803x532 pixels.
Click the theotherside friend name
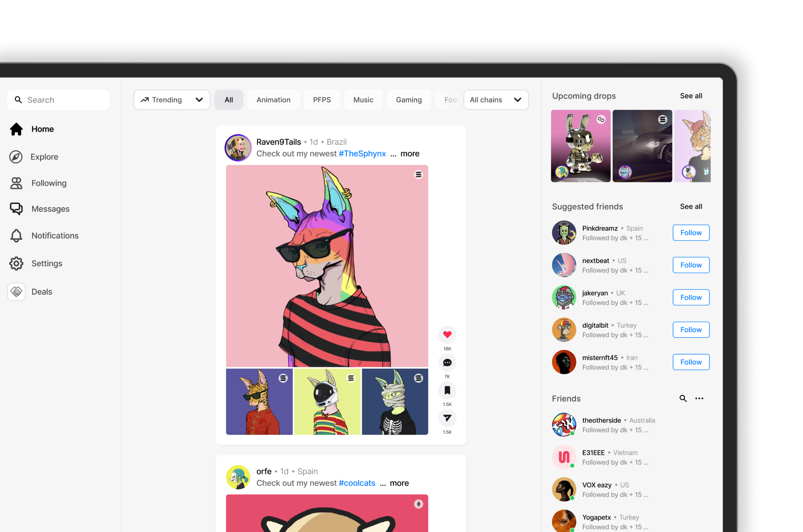click(601, 420)
